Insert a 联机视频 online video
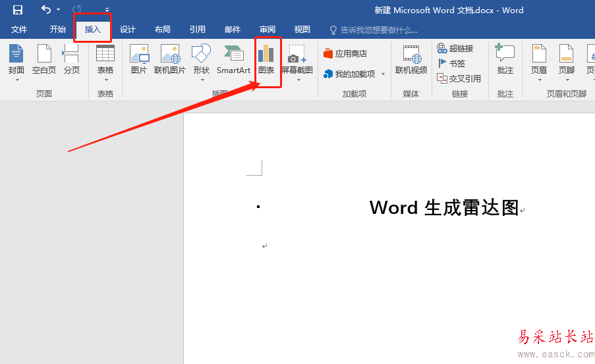Image resolution: width=595 pixels, height=364 pixels. point(411,59)
